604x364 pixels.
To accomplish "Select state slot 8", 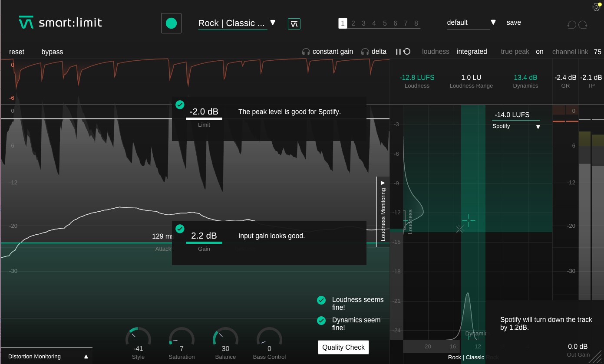I will coord(416,23).
